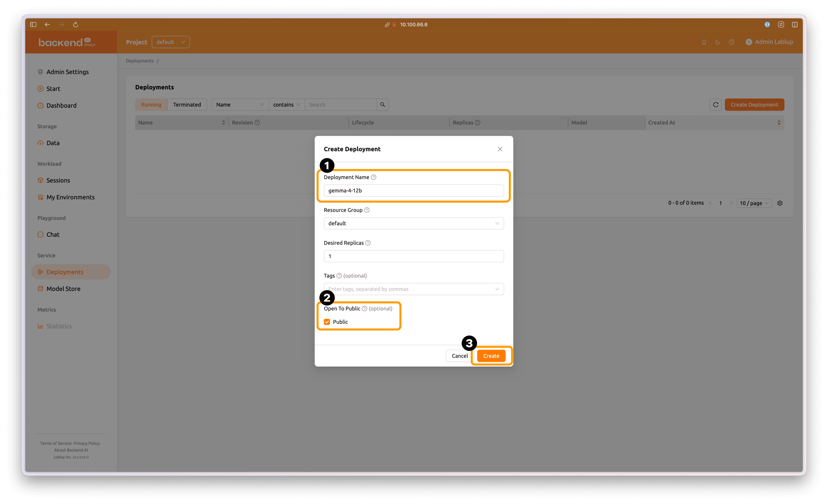The width and height of the screenshot is (828, 504).
Task: Open the notifications bell icon
Action: [x=704, y=42]
